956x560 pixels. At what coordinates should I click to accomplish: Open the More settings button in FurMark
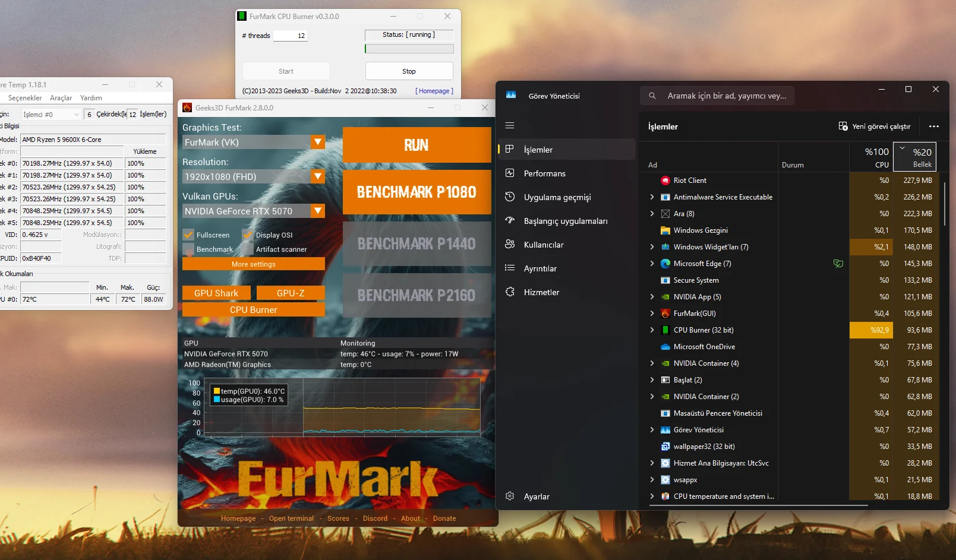point(254,264)
